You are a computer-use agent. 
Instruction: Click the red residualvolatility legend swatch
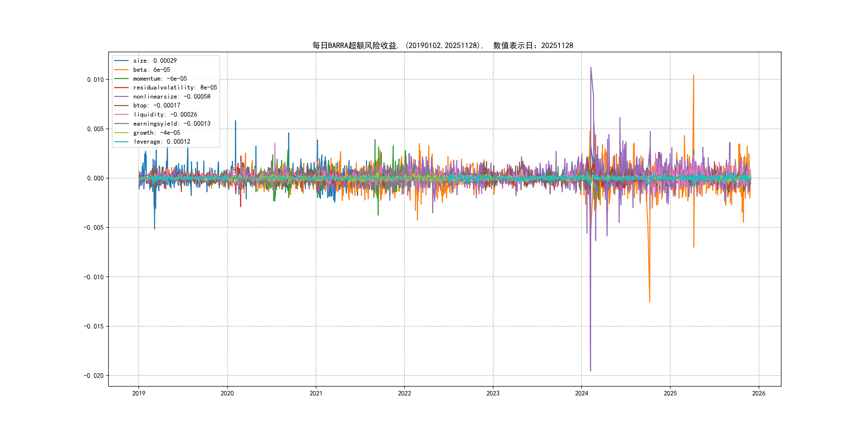pyautogui.click(x=121, y=88)
